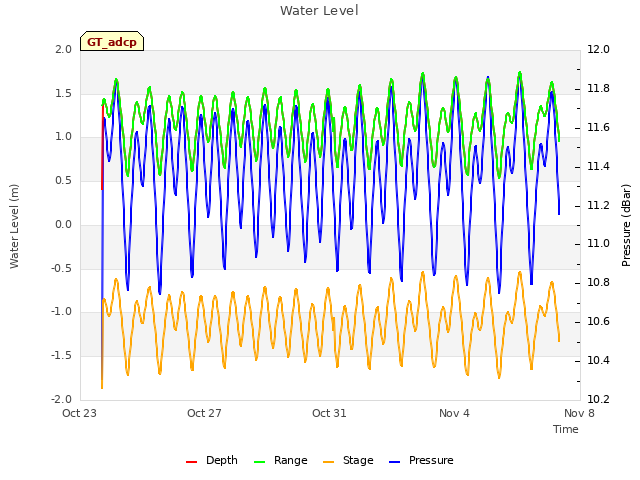Click the Oct 23 x-axis tick label
This screenshot has width=640, height=480.
point(79,413)
